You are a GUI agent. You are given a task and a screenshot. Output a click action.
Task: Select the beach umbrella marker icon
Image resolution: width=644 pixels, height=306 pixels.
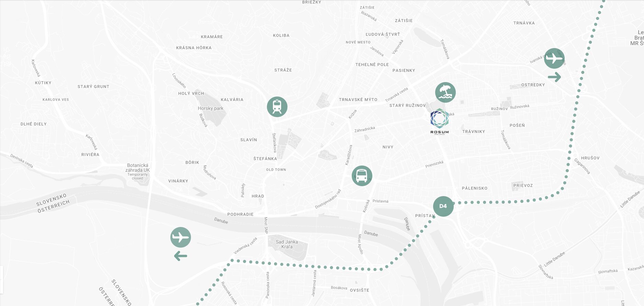445,92
